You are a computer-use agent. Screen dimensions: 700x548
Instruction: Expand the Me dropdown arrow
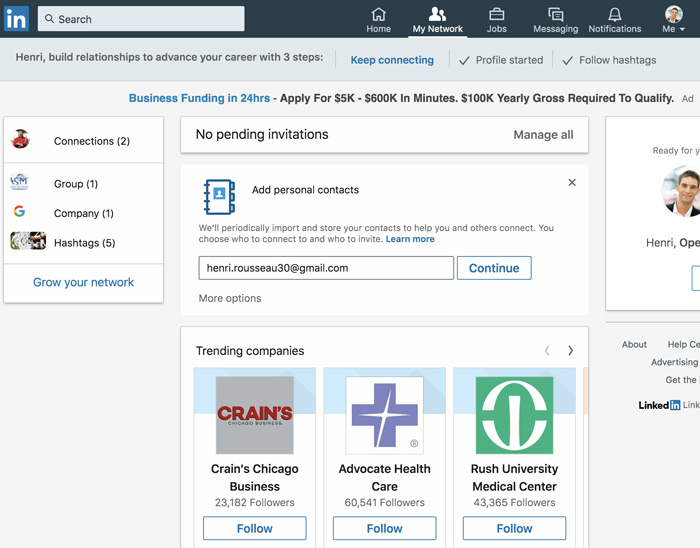682,29
